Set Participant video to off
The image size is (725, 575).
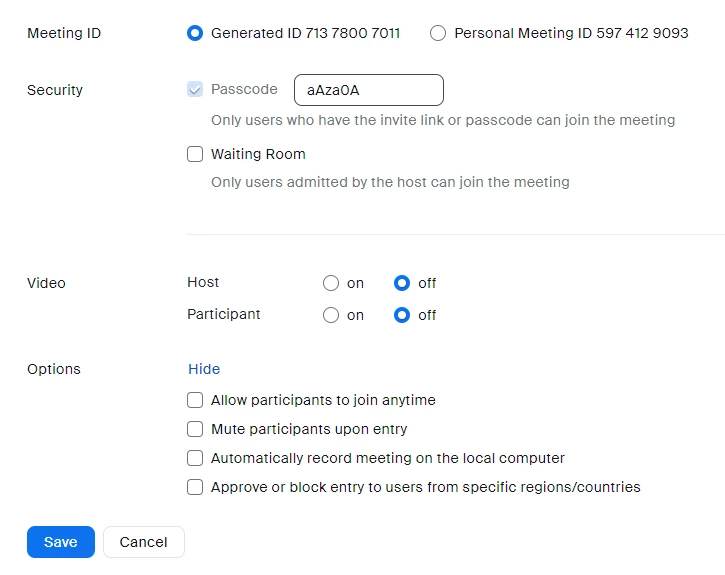coord(402,315)
